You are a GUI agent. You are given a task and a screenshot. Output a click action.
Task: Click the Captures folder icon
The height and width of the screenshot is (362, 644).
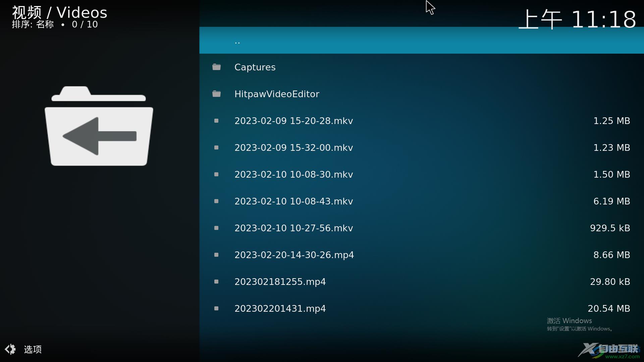click(x=216, y=67)
